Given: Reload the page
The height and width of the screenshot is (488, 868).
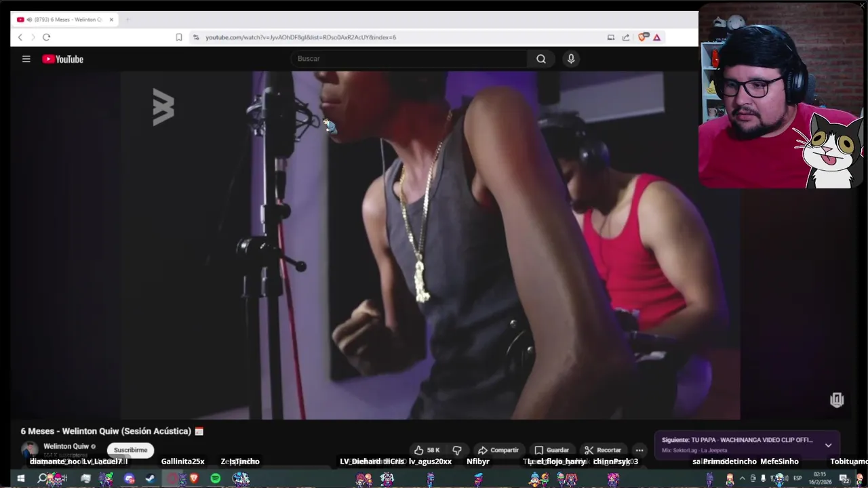Looking at the screenshot, I should (46, 37).
